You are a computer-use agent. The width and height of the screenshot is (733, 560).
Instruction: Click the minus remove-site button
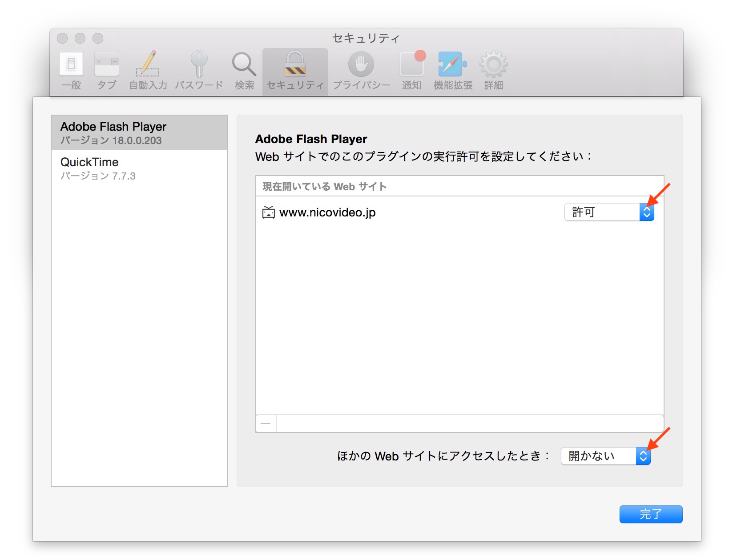266,424
